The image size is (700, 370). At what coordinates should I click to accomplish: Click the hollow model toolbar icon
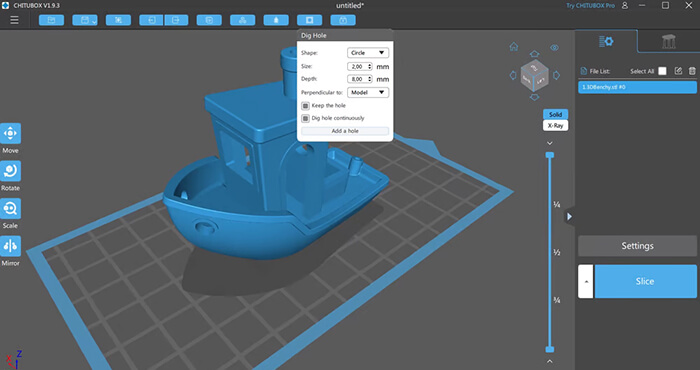click(276, 20)
